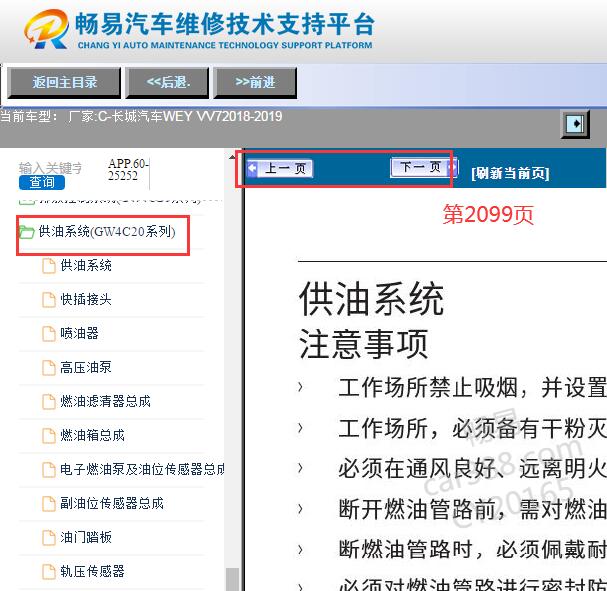Go forward with the >>前进 button

(x=255, y=82)
